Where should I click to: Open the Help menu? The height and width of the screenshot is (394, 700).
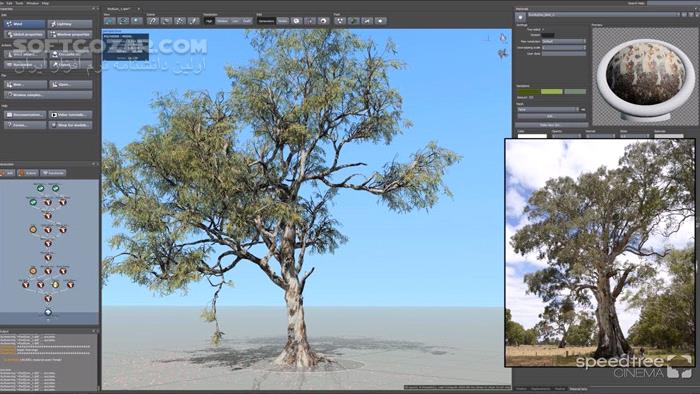click(45, 3)
